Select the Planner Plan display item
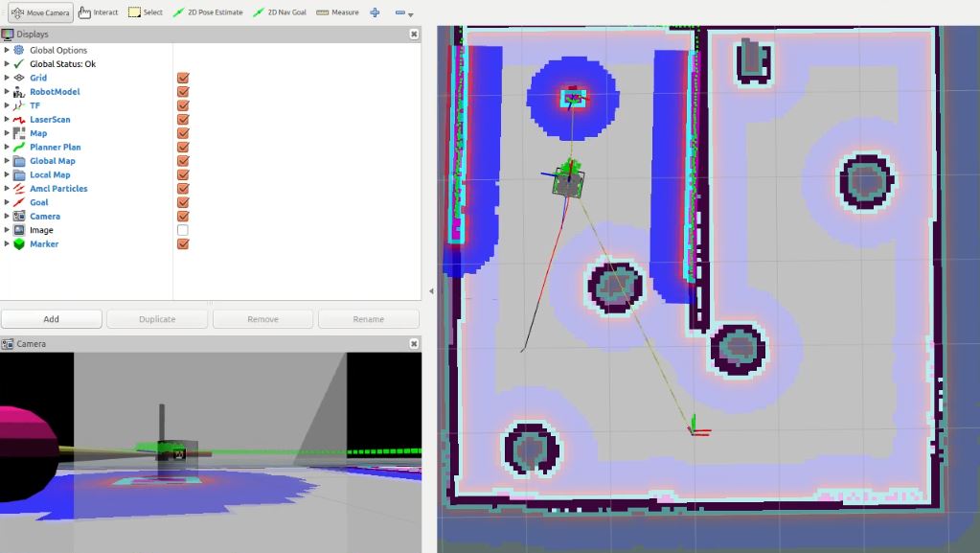980x553 pixels. pyautogui.click(x=55, y=148)
